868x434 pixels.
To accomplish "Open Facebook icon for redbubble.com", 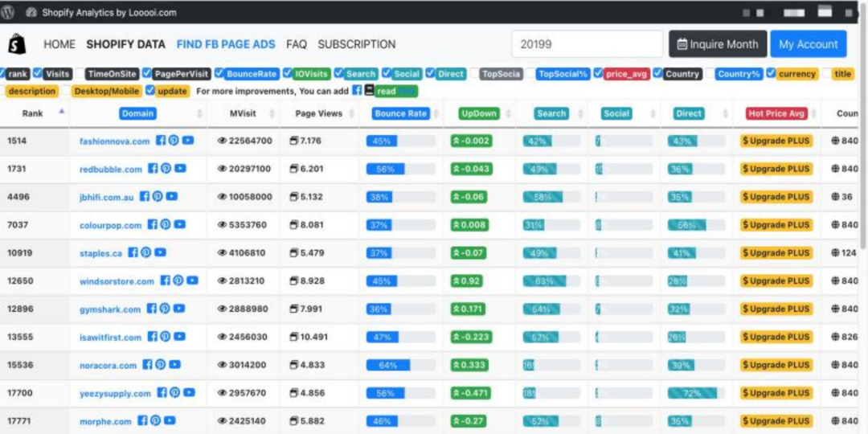I will tap(153, 169).
